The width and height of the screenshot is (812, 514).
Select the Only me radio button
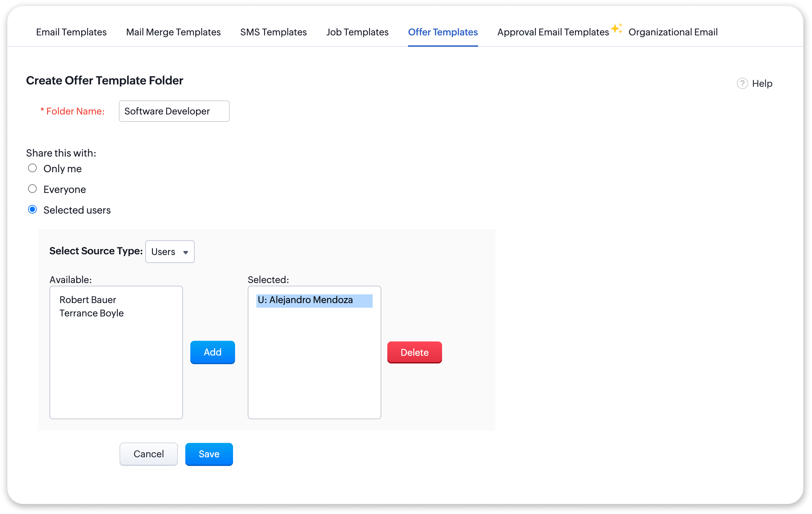click(x=32, y=168)
